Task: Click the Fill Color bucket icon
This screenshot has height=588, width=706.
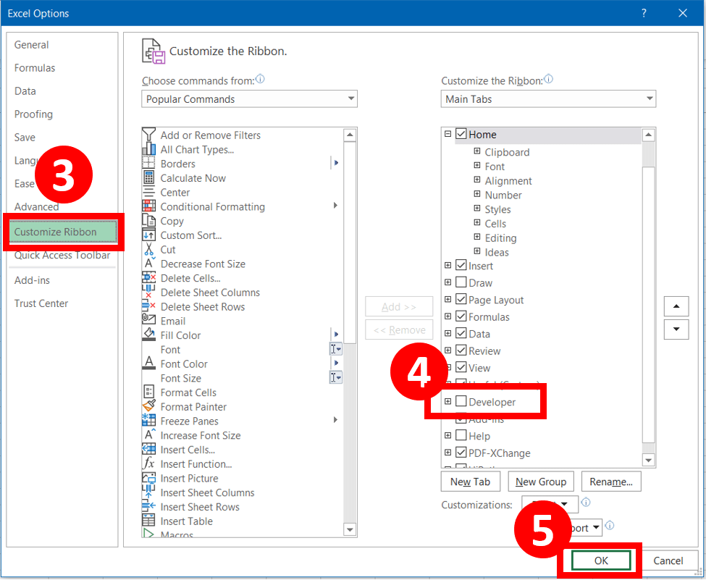Action: [148, 335]
